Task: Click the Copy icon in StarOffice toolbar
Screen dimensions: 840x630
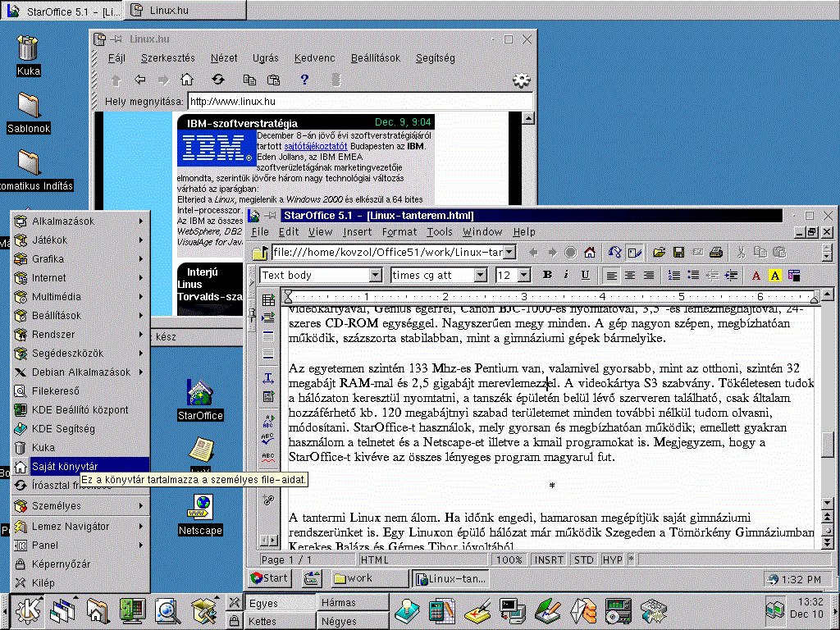Action: 760,252
